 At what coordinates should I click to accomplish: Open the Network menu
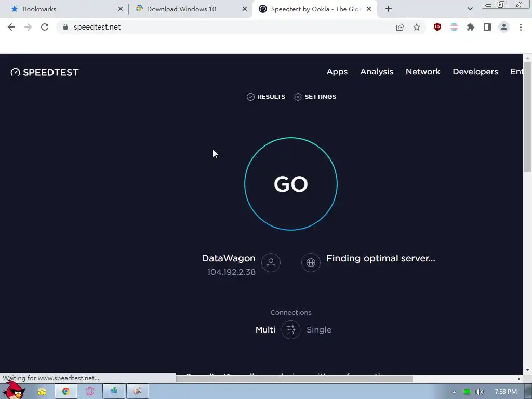(423, 72)
